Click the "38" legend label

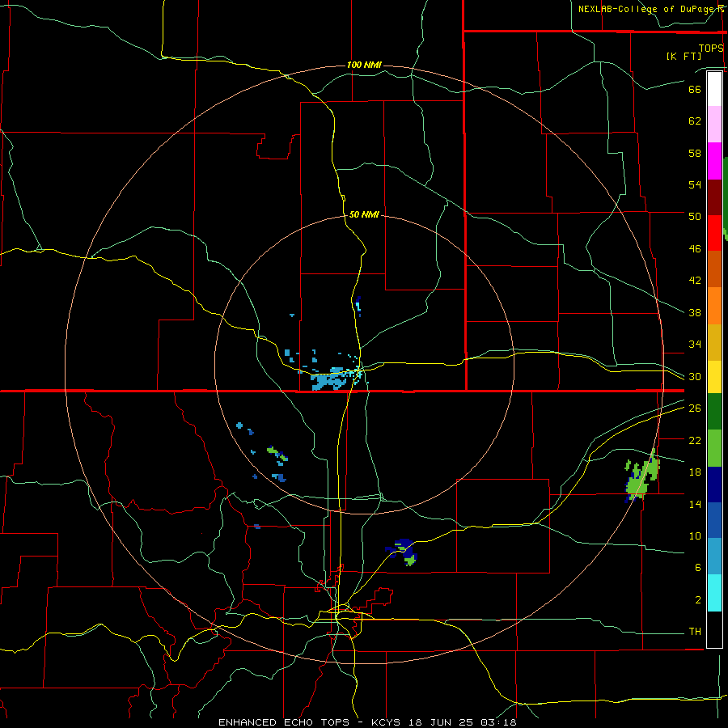pos(695,312)
